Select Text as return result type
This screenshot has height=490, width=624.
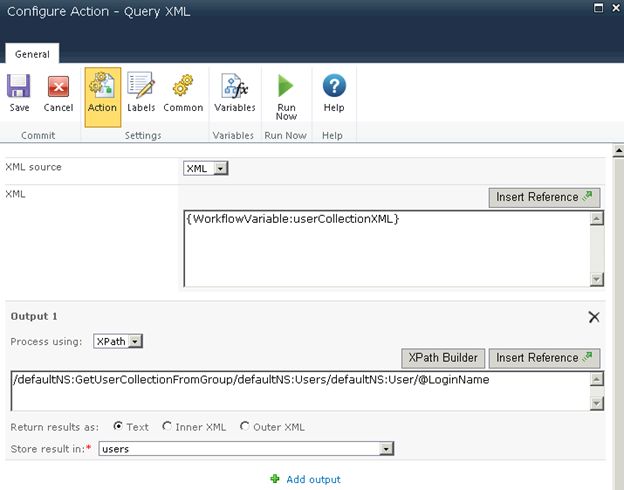pos(118,426)
